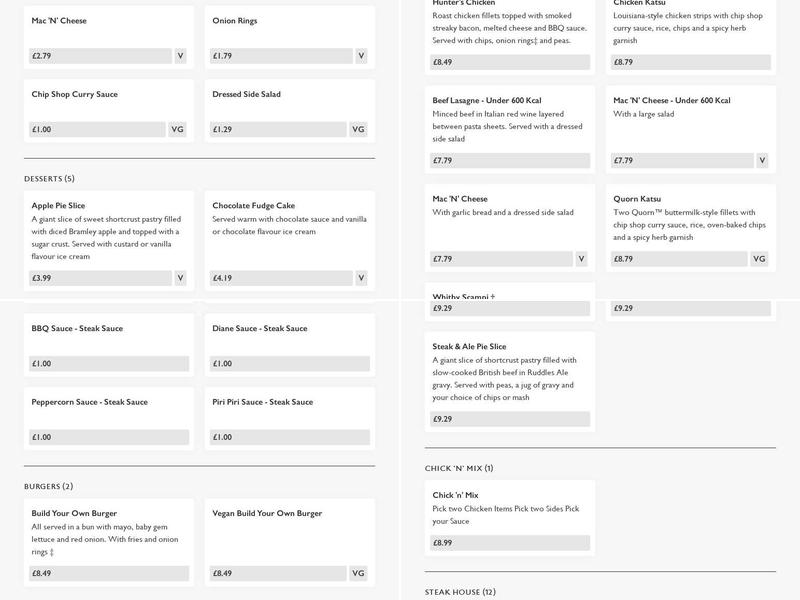Click the VG badge on Chip Shop Curry Sauce

177,129
